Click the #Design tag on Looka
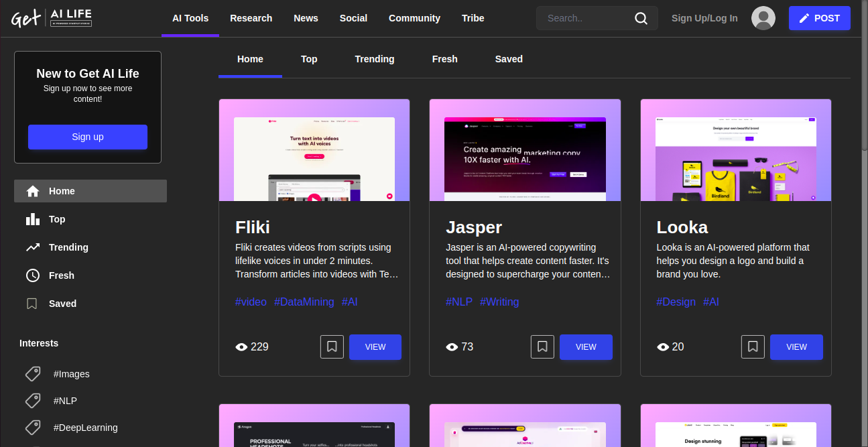This screenshot has width=868, height=447. pos(676,302)
